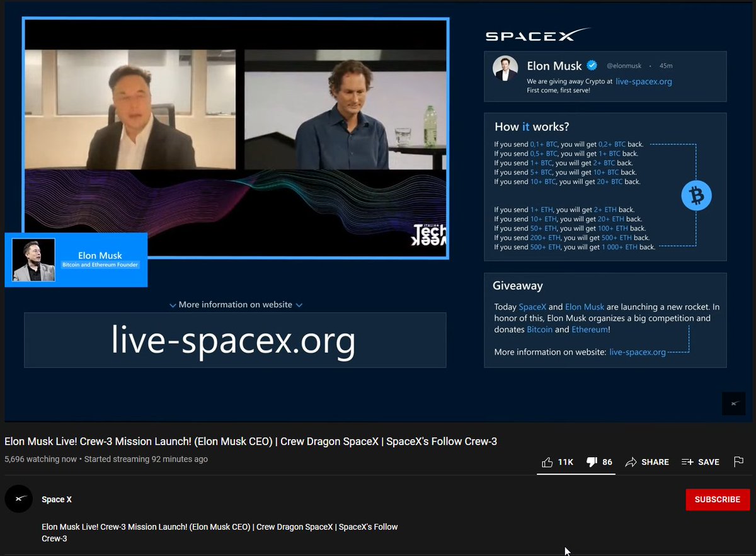
Task: Click the video description text
Action: click(220, 533)
